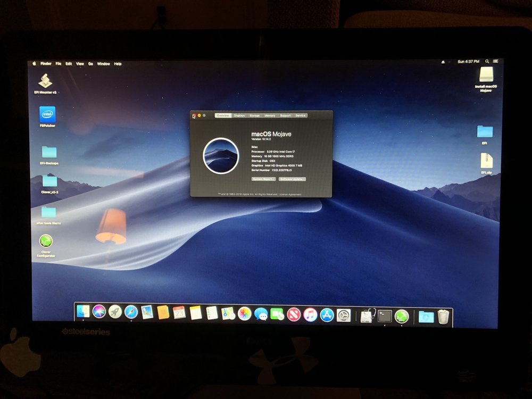Open iTunes from the Dock
Viewport: 532px width, 399px height.
coord(310,315)
